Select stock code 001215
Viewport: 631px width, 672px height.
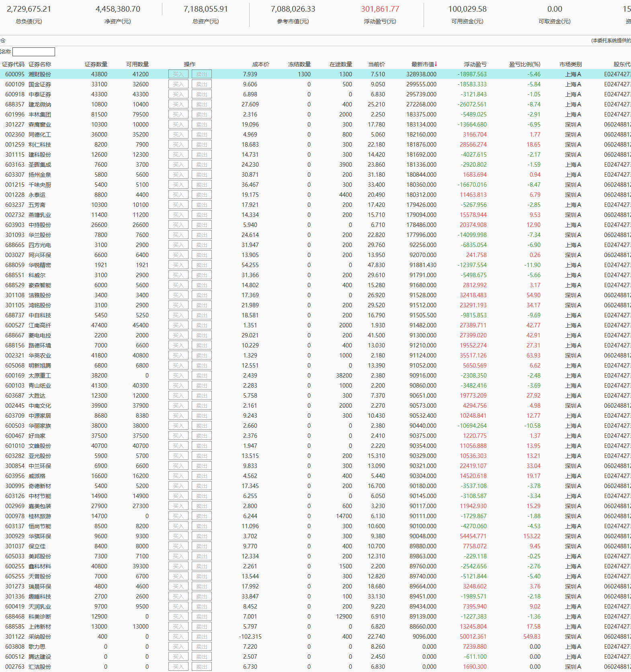[x=15, y=185]
